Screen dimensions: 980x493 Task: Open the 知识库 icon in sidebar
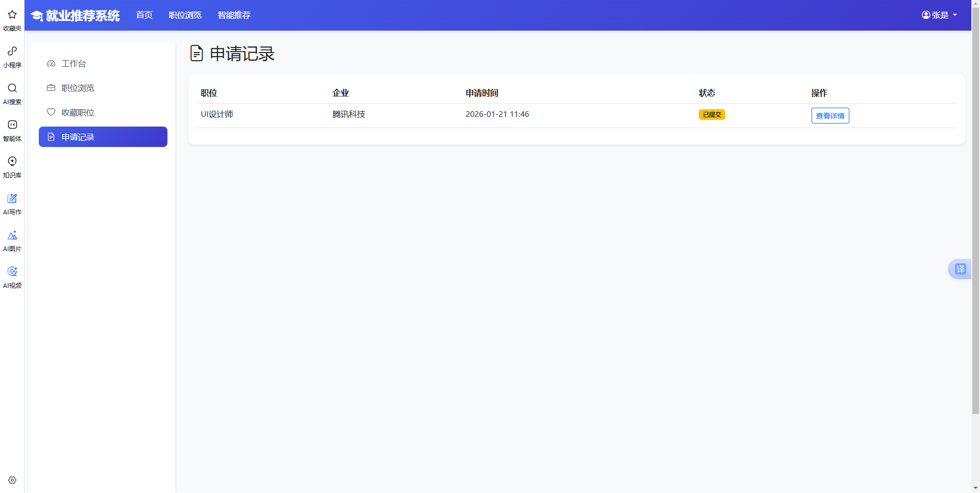[x=12, y=161]
